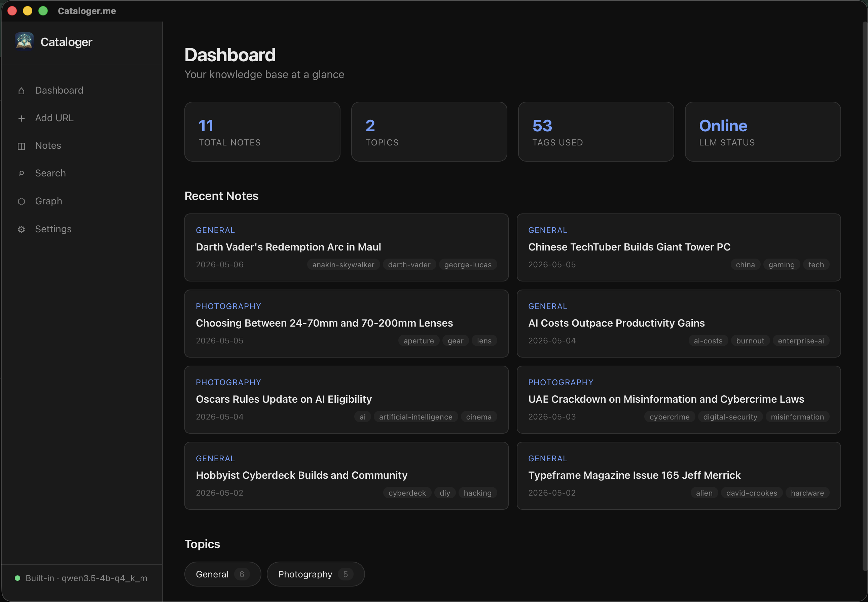Click the china tag
Viewport: 868px width, 602px height.
745,265
